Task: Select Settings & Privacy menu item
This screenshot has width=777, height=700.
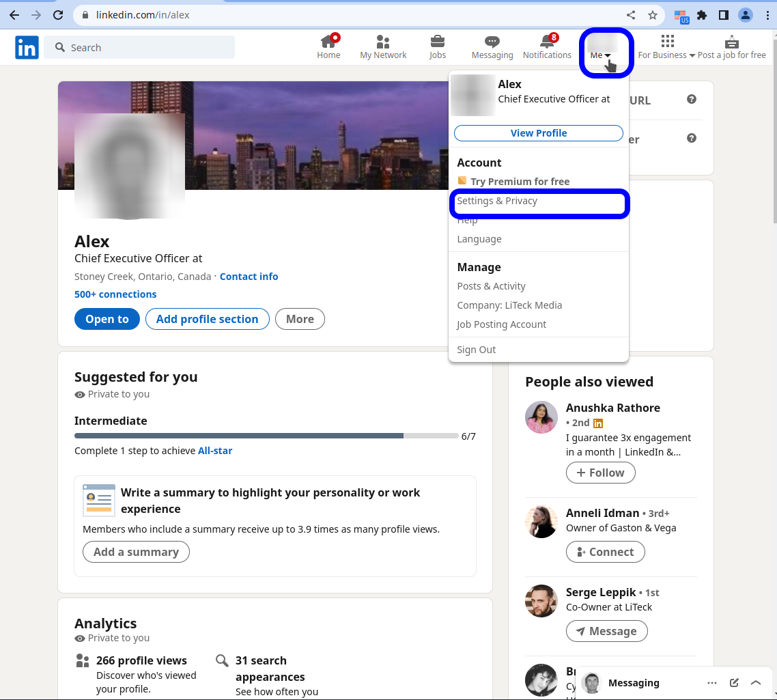Action: 497,201
